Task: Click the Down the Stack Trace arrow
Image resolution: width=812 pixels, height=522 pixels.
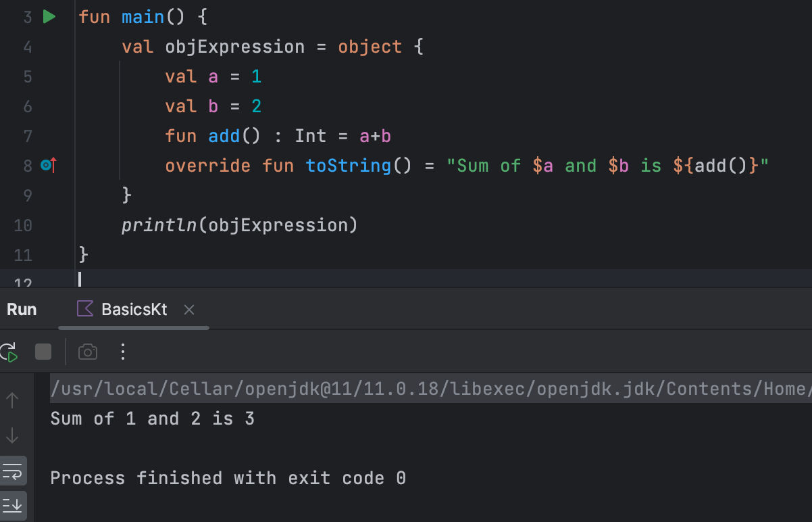Action: pyautogui.click(x=14, y=435)
